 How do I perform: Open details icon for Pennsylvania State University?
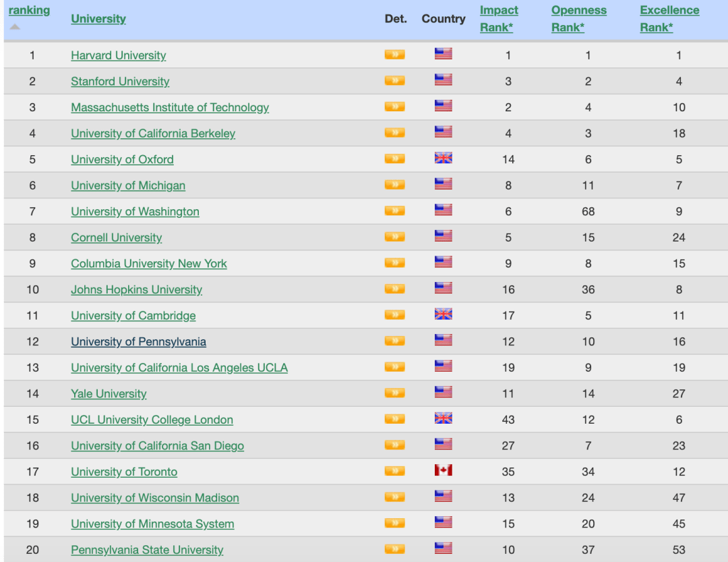pos(394,549)
